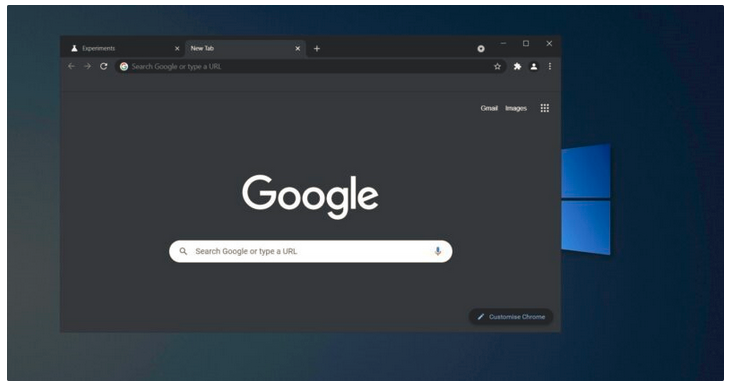Click the page search box
The width and height of the screenshot is (730, 389).
[x=311, y=251]
